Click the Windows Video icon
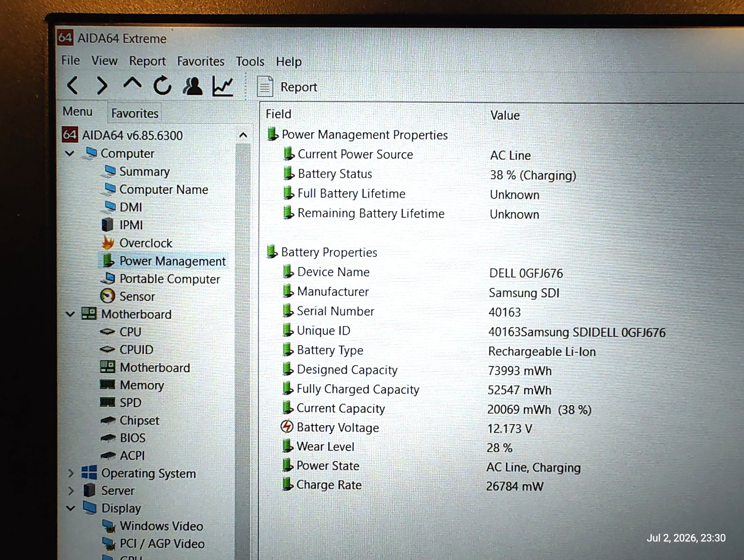 tap(109, 527)
